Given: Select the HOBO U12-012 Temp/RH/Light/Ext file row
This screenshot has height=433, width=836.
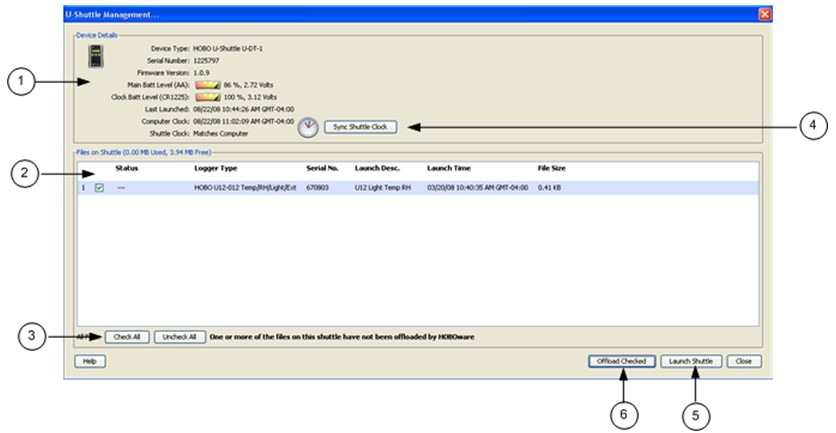Looking at the screenshot, I should coord(245,187).
